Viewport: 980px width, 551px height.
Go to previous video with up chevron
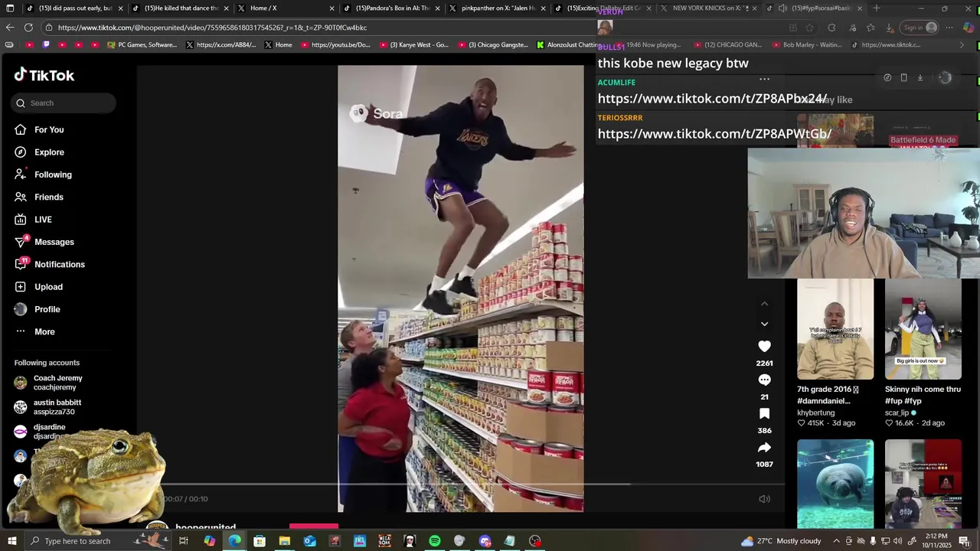coord(764,304)
